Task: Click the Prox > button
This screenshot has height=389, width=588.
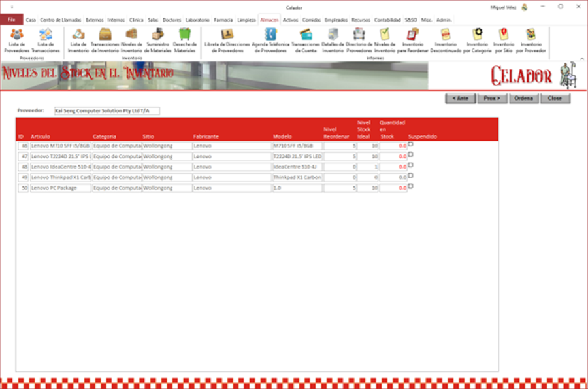Action: tap(492, 99)
